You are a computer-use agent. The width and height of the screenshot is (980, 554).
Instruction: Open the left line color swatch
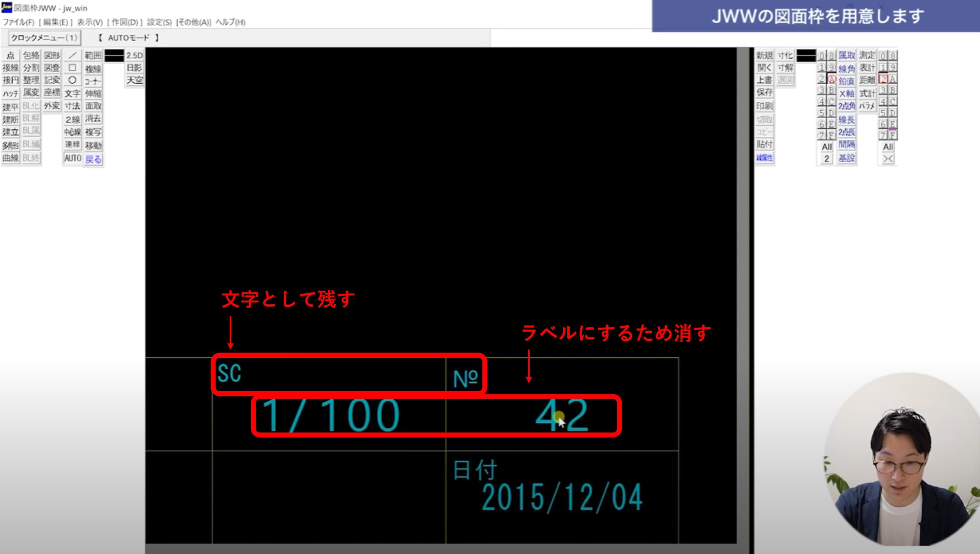(114, 56)
